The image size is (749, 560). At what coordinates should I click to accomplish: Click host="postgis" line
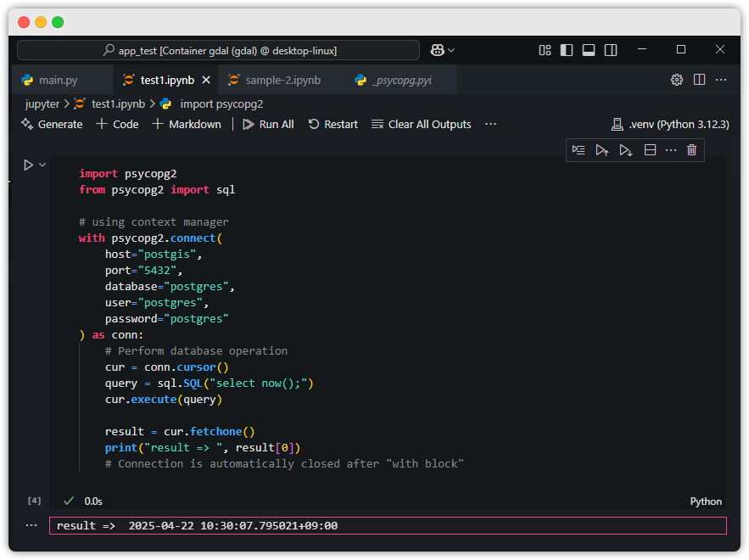[x=154, y=255]
